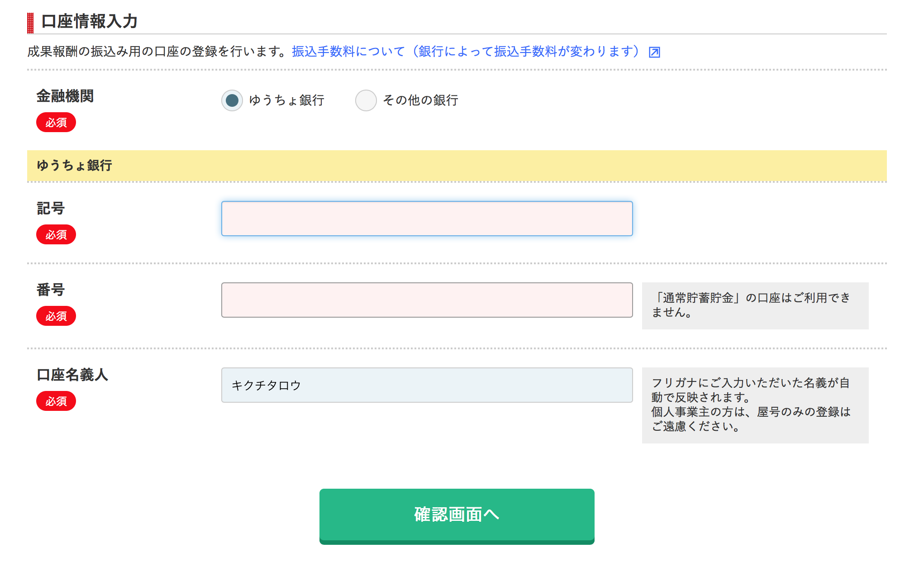Click the 必須 badge under 番号
This screenshot has width=924, height=562.
click(x=56, y=316)
